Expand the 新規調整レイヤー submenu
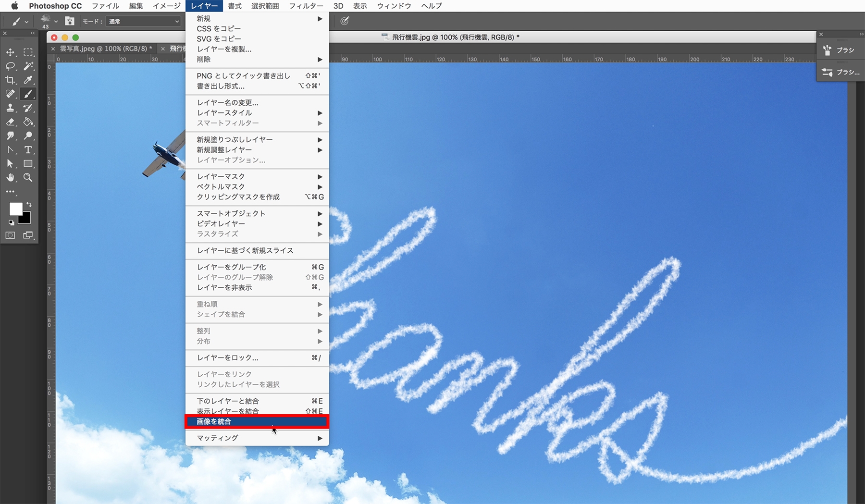865x504 pixels. (x=257, y=149)
